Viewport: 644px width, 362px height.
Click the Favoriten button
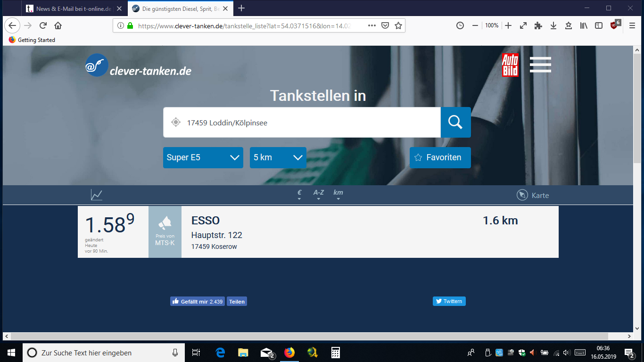click(440, 157)
